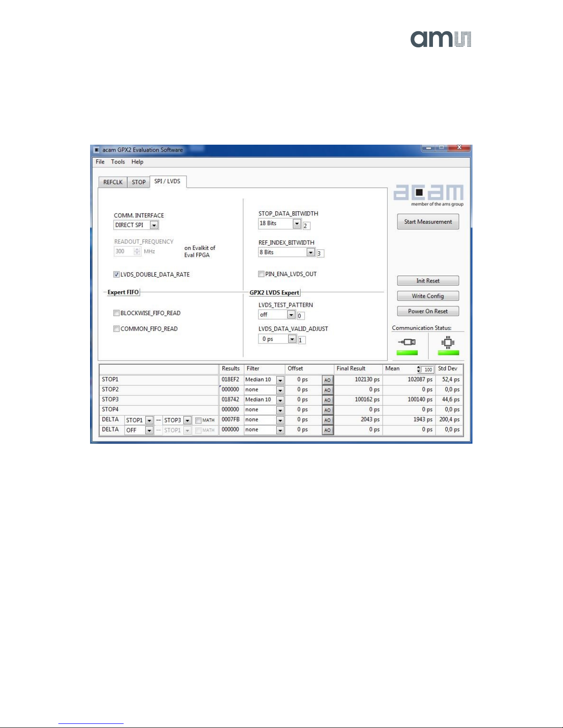Click the chip communication status icon
The height and width of the screenshot is (728, 563).
[448, 342]
